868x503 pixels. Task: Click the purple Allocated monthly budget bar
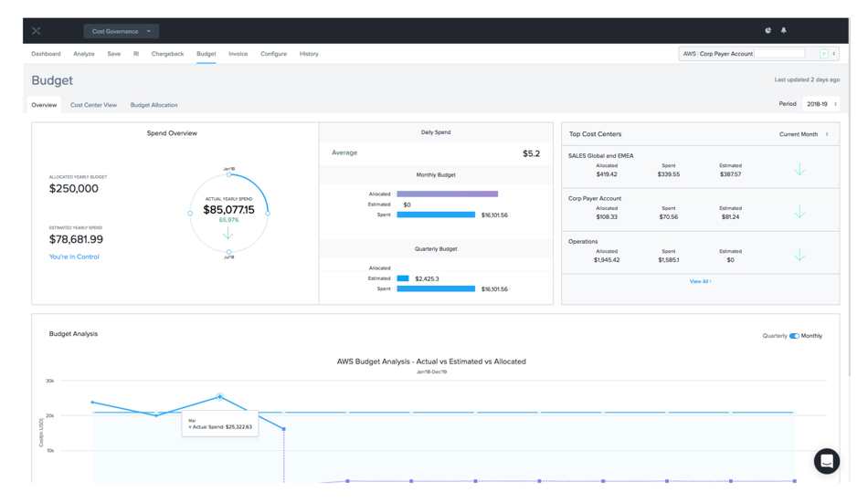(447, 194)
